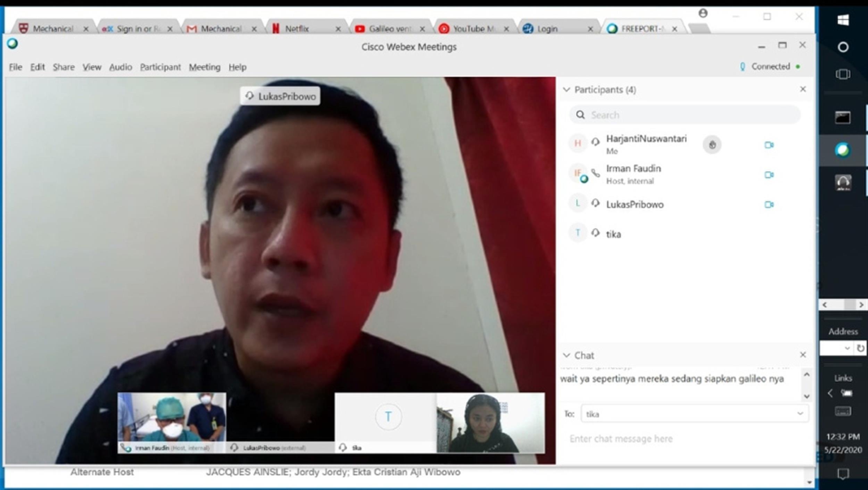The width and height of the screenshot is (868, 490).
Task: Click the headset icon next to LukasPribowo in list
Action: (x=595, y=203)
